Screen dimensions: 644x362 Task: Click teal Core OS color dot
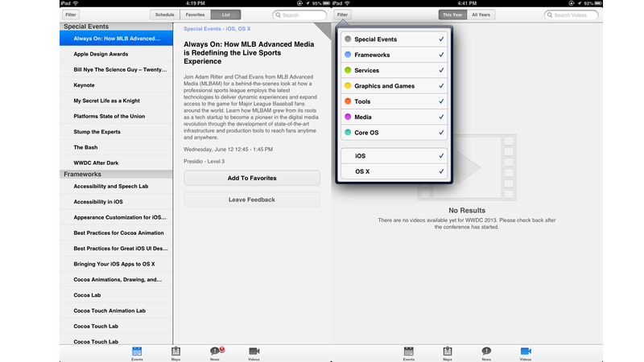pos(348,133)
